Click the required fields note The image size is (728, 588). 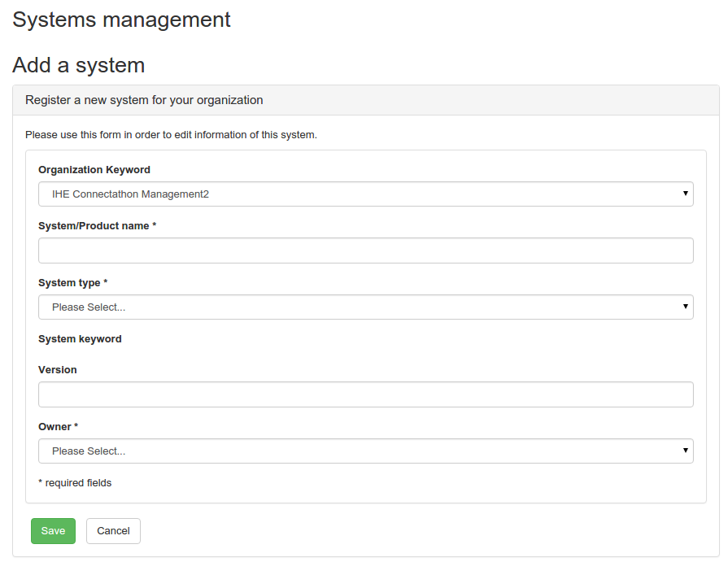[75, 482]
